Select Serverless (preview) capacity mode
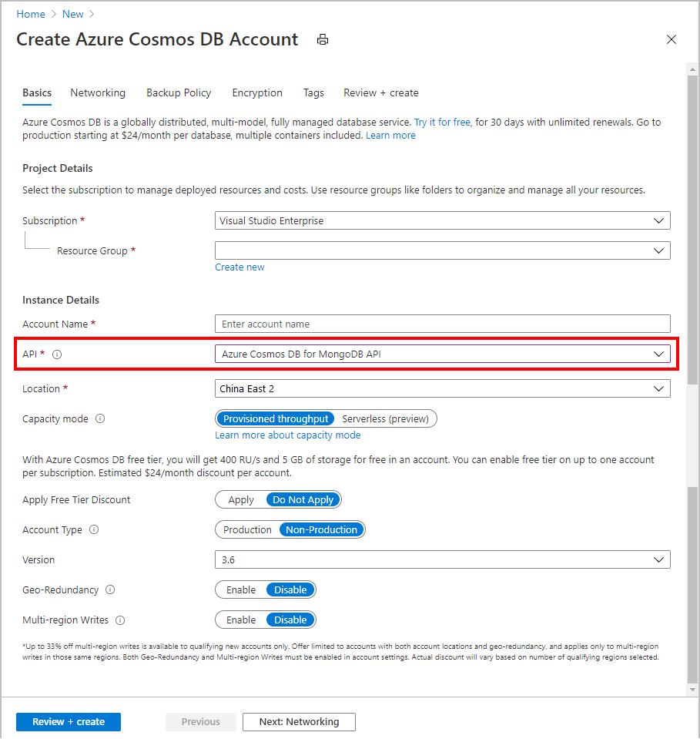700x739 pixels. pyautogui.click(x=385, y=418)
